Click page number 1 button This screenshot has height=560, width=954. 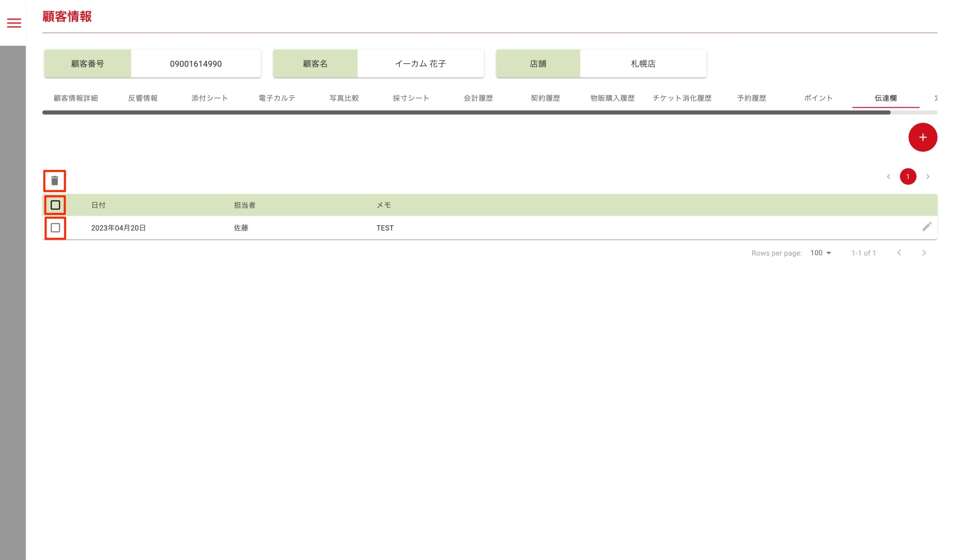click(x=908, y=177)
